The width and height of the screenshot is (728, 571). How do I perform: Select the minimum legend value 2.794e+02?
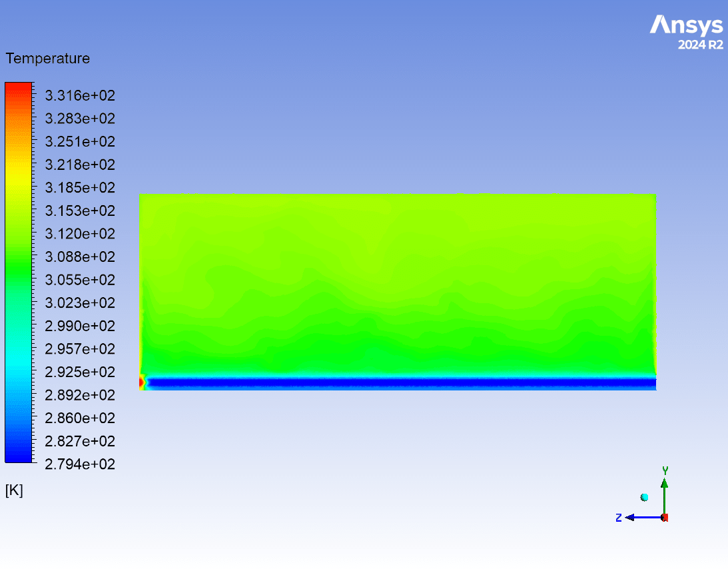click(x=80, y=464)
